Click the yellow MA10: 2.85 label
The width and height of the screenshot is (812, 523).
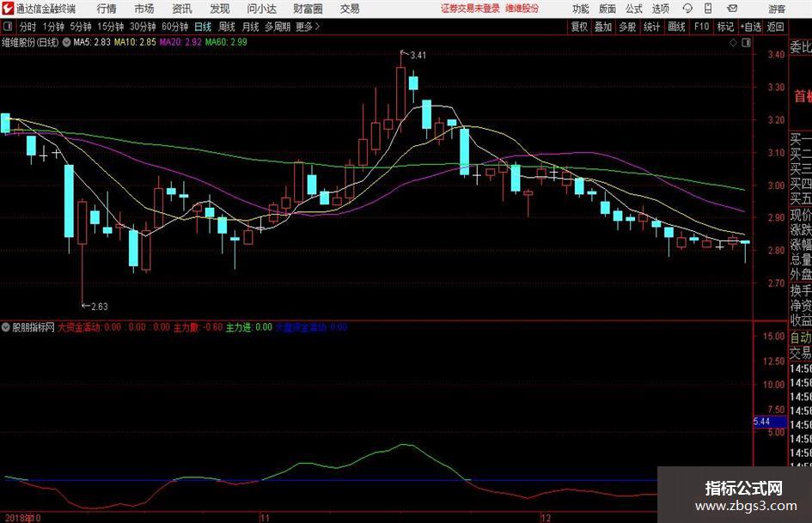[135, 42]
